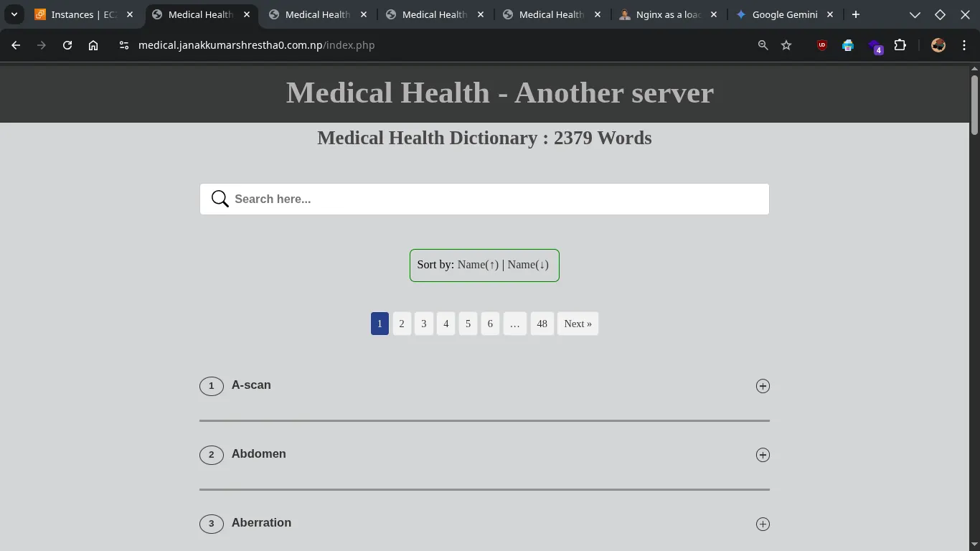The height and width of the screenshot is (551, 980).
Task: Open Chrome three-dot menu
Action: click(x=963, y=45)
